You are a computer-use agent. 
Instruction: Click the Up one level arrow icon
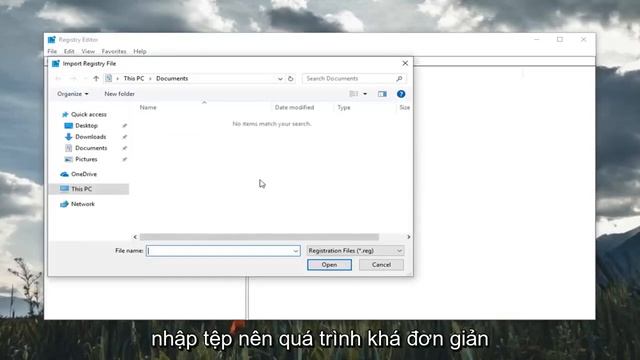[x=96, y=78]
